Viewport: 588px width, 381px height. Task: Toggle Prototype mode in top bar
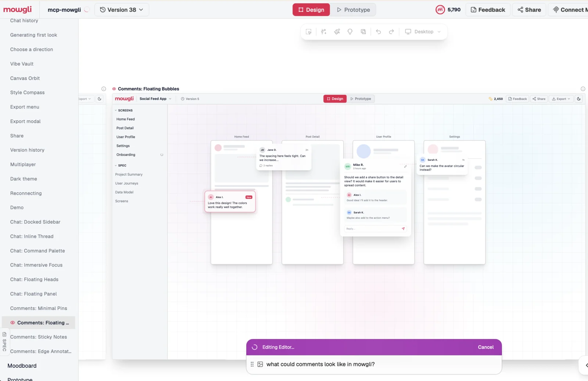353,10
